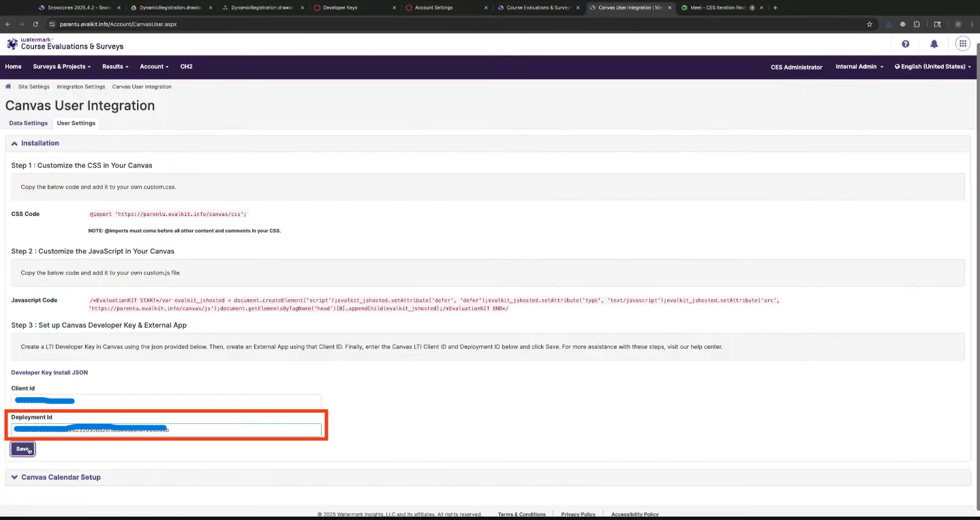This screenshot has height=520, width=980.
Task: Open the browser Extensions puzzle icon
Action: pyautogui.click(x=917, y=24)
